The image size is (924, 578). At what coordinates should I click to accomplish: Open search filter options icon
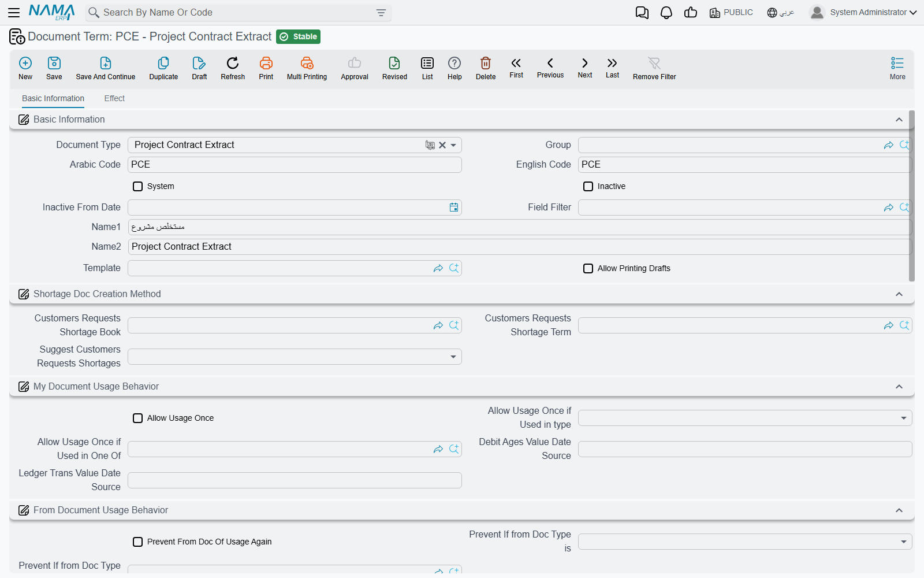pyautogui.click(x=381, y=13)
